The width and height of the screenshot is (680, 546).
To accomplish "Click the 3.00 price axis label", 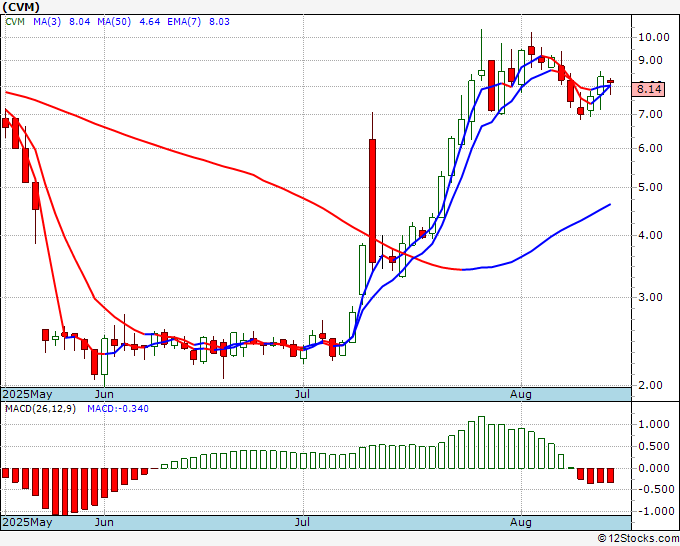I will pyautogui.click(x=650, y=298).
